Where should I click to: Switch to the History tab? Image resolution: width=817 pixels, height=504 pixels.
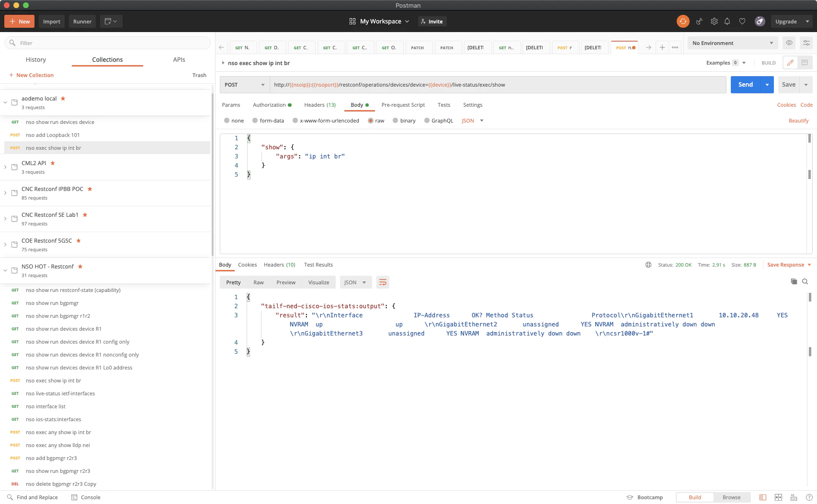(36, 59)
